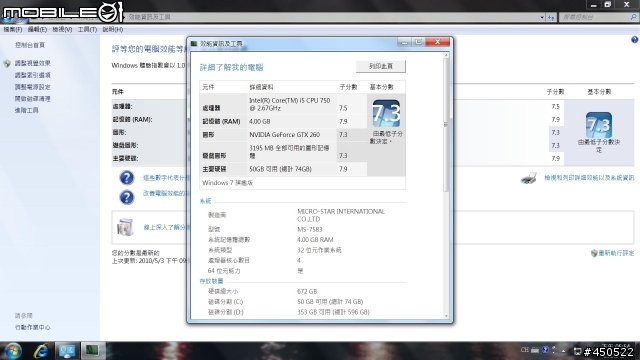Click the 效能資訊及工具 dialog title icon
This screenshot has height=360, width=640.
[194, 43]
